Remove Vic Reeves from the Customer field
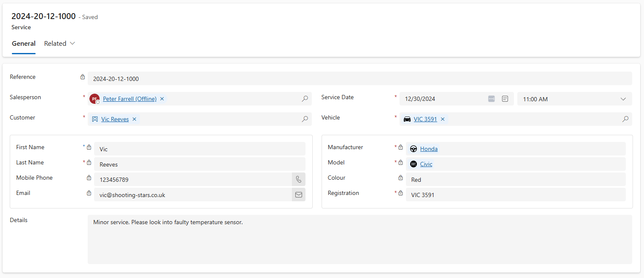Viewport: 644px width, 278px height. point(134,119)
